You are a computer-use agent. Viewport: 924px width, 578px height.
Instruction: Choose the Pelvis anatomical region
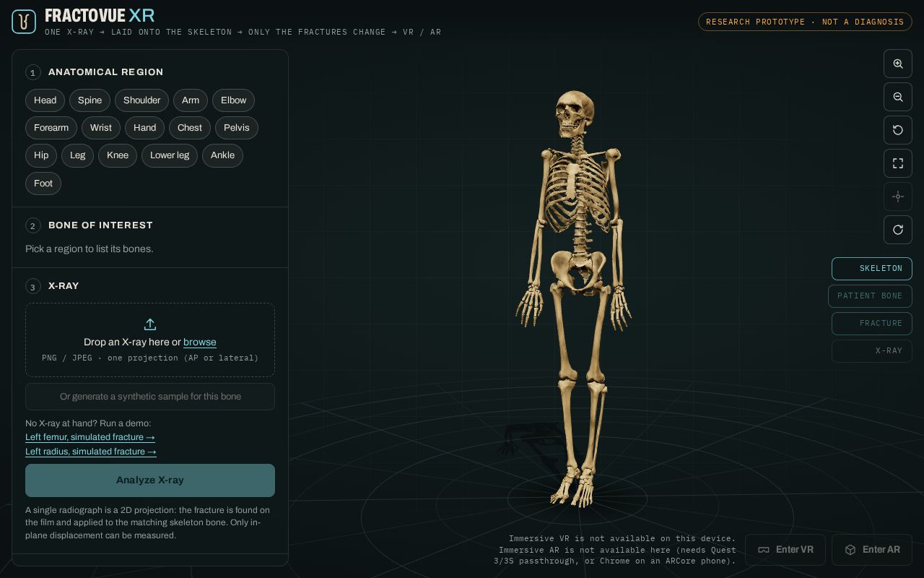pos(237,128)
